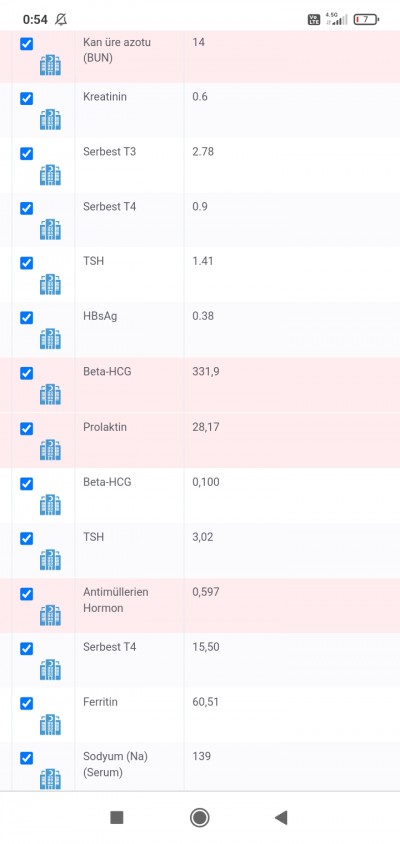Uncheck the Prolaktin checkbox
The width and height of the screenshot is (400, 844).
(x=26, y=428)
